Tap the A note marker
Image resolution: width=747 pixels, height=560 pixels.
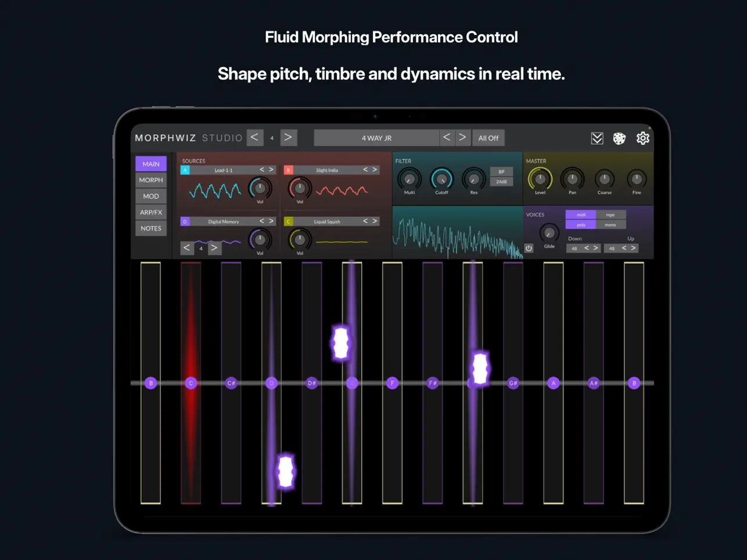pos(554,383)
